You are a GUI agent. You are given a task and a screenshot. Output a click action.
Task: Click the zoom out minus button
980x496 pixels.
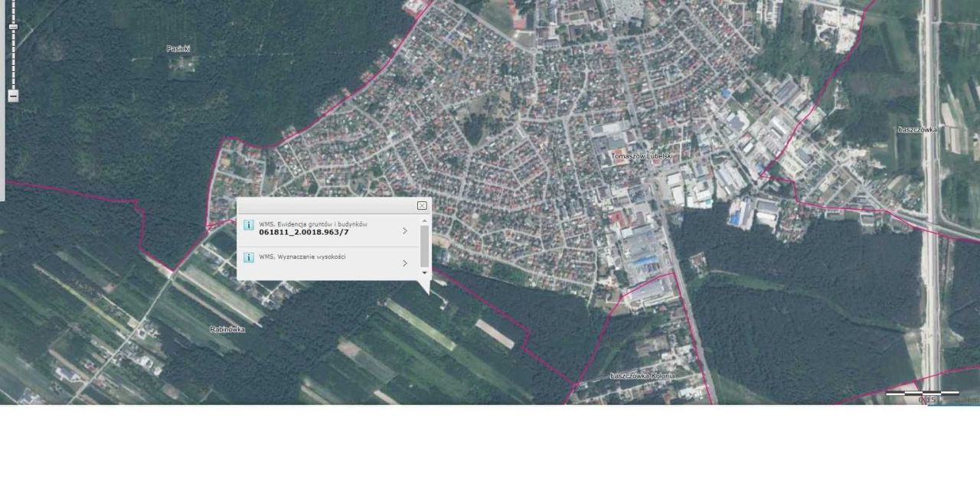(13, 96)
